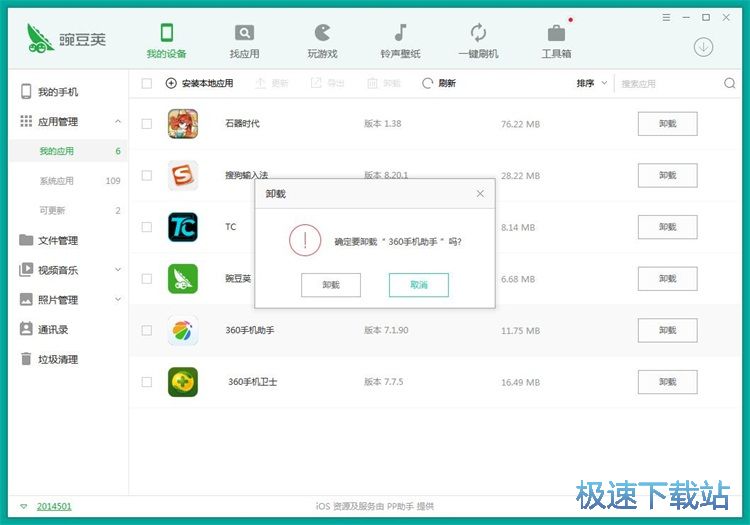Close the 卸载 dialog with X
This screenshot has height=525, width=750.
pos(480,194)
